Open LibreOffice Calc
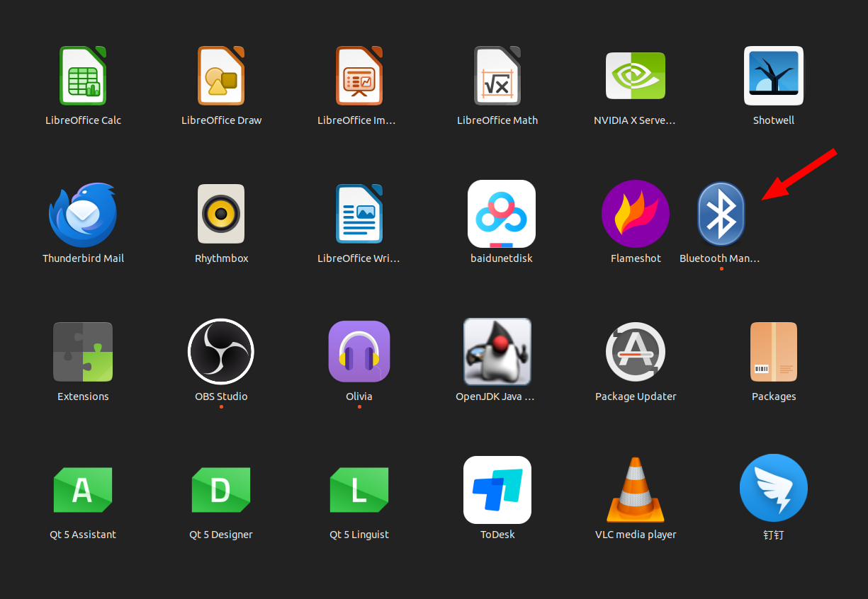The width and height of the screenshot is (868, 599). 83,76
